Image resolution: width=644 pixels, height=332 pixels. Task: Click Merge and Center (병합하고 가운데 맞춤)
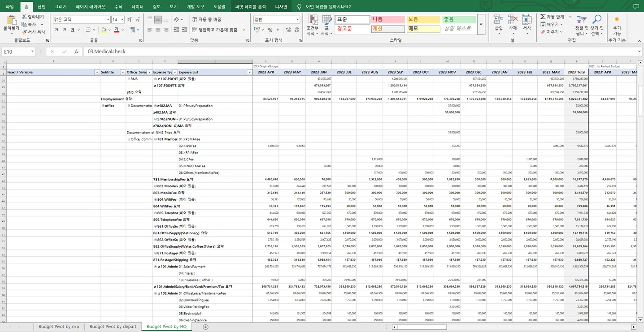215,30
